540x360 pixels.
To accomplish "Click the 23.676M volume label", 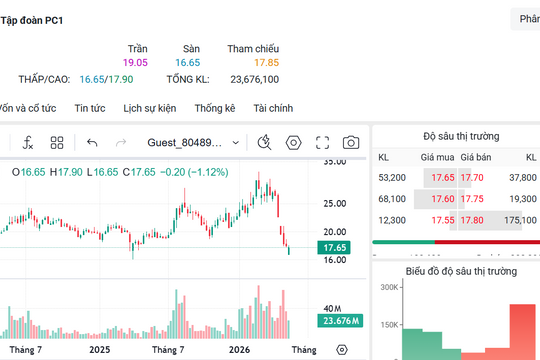I will [340, 321].
